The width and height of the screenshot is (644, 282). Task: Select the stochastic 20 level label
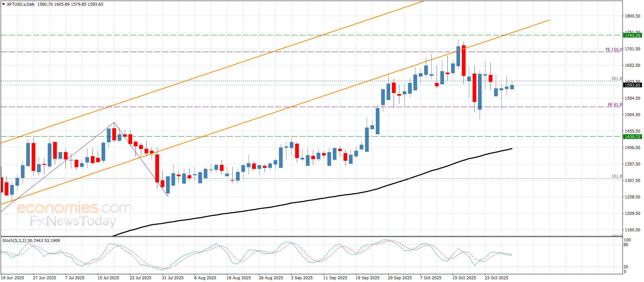626,267
